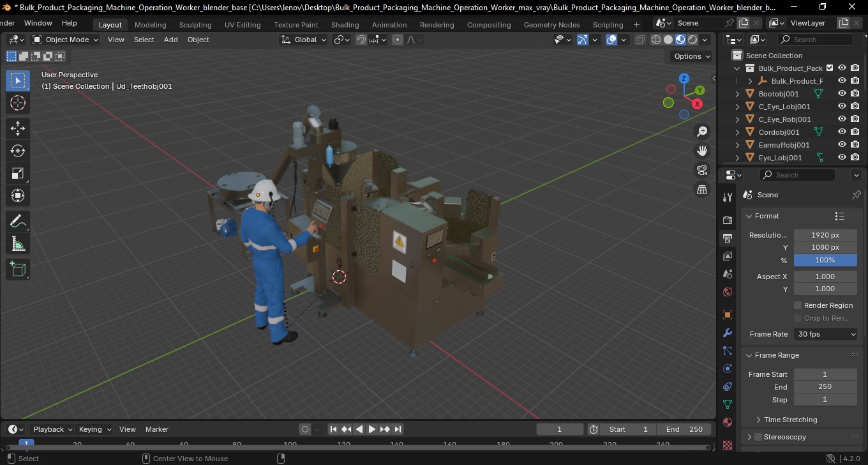Toggle snapping magnet in header
This screenshot has width=868, height=465.
pos(361,40)
